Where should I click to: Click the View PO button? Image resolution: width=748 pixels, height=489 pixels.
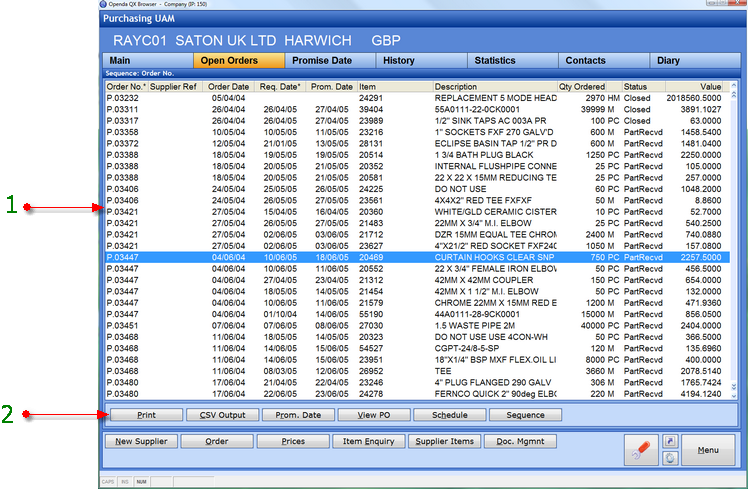374,415
